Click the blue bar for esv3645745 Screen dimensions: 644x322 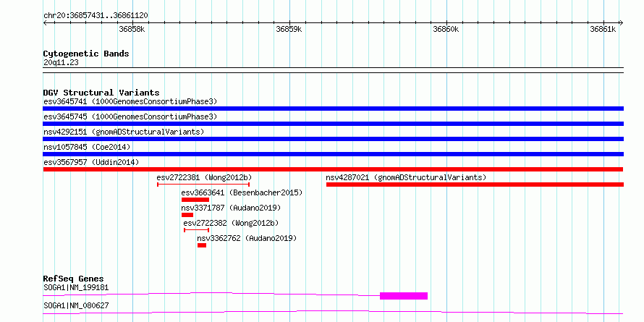coord(333,124)
